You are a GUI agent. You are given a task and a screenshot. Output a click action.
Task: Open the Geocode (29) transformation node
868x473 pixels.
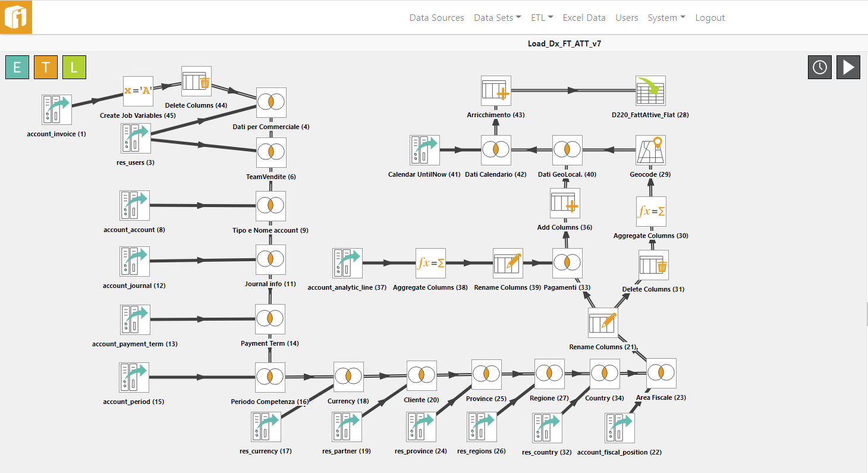tap(651, 149)
